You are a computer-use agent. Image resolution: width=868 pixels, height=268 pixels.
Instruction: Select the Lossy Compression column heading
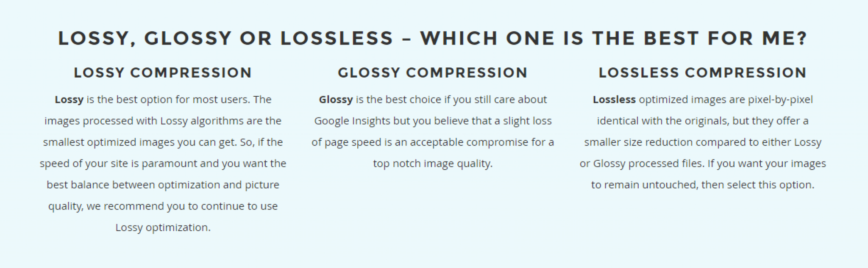coord(163,73)
